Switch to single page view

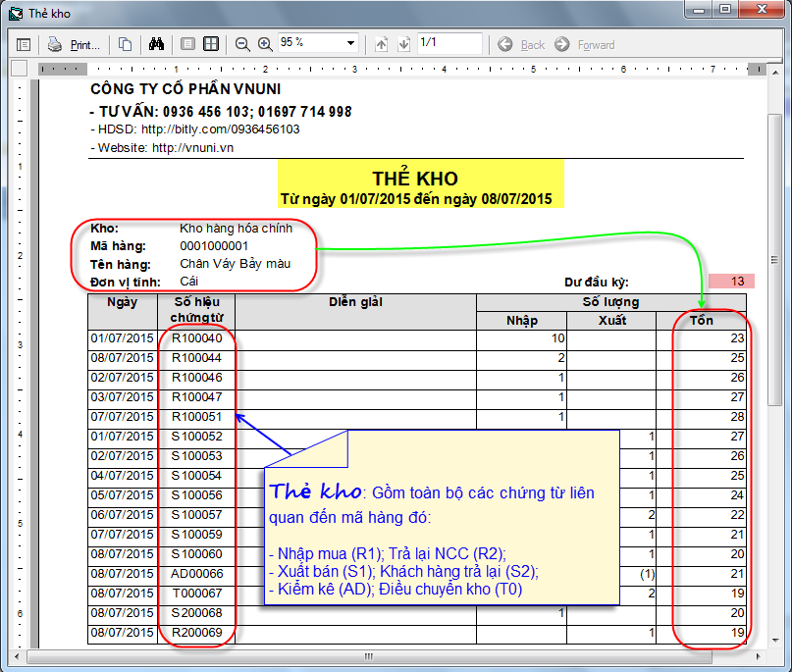[188, 44]
